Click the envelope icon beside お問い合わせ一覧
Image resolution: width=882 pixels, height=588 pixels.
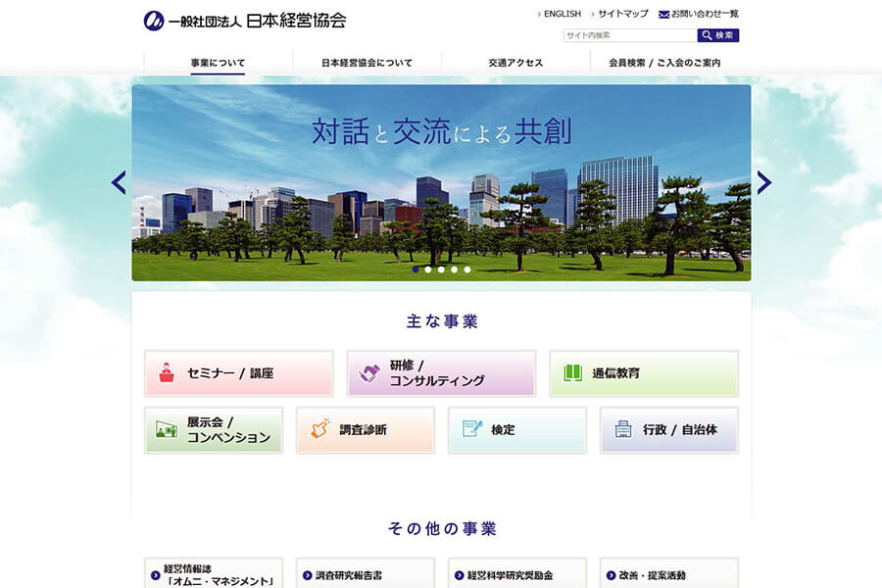(663, 14)
